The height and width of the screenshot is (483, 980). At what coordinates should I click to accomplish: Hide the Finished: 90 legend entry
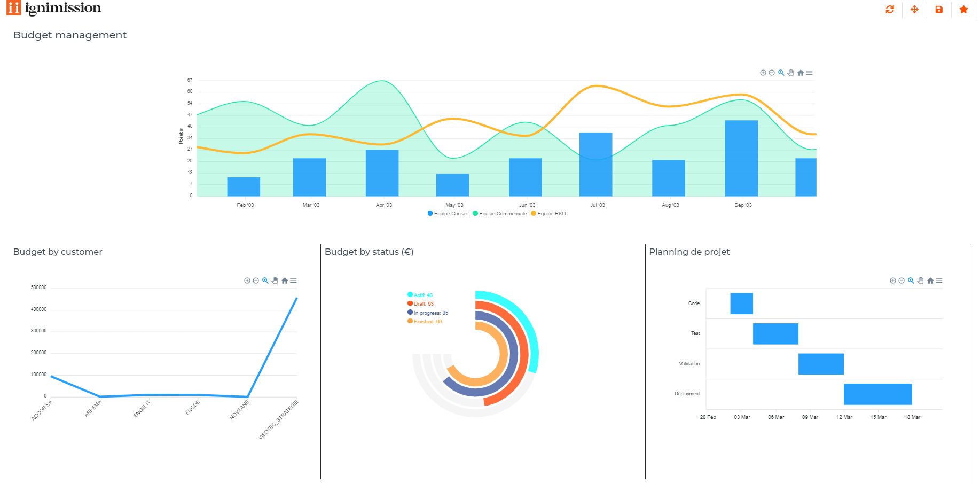(x=425, y=321)
